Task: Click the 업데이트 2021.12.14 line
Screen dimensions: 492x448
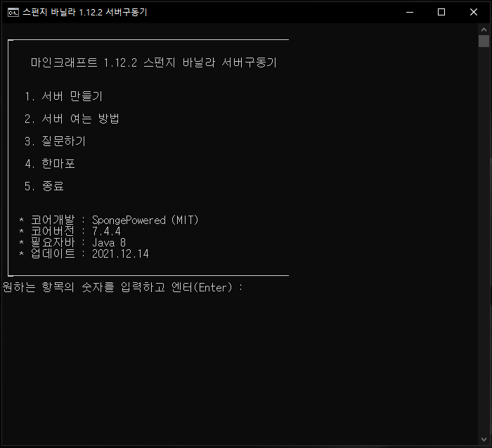Action: pos(84,253)
